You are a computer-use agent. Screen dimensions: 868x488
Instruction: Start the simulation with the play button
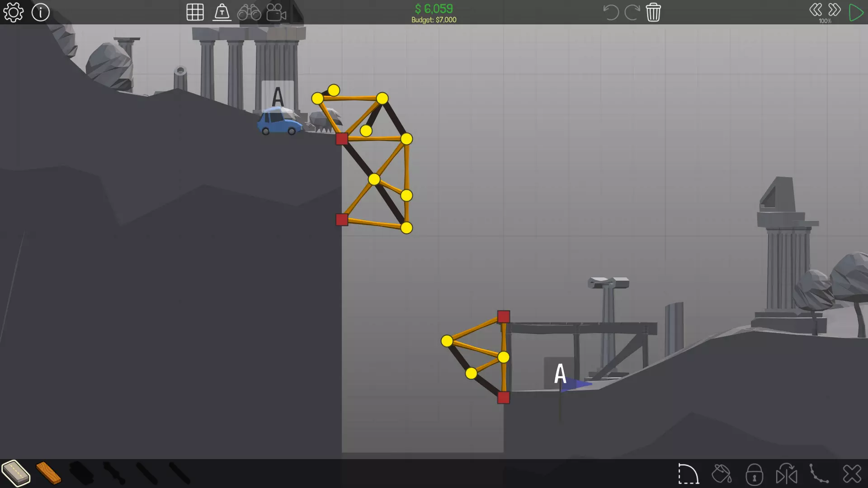pos(855,12)
